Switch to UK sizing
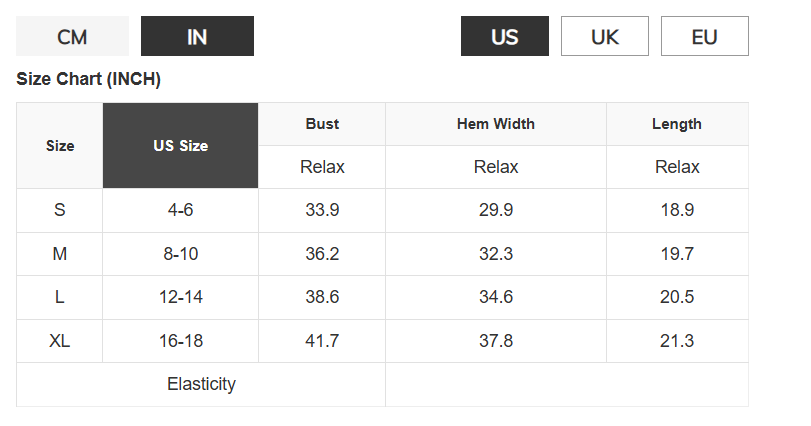Image resolution: width=811 pixels, height=426 pixels. tap(605, 36)
